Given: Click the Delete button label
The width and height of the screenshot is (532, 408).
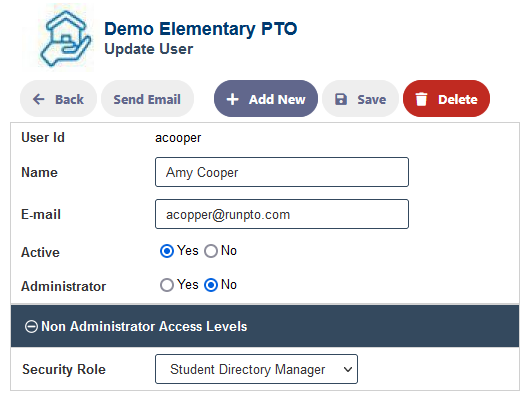Looking at the screenshot, I should (x=458, y=99).
